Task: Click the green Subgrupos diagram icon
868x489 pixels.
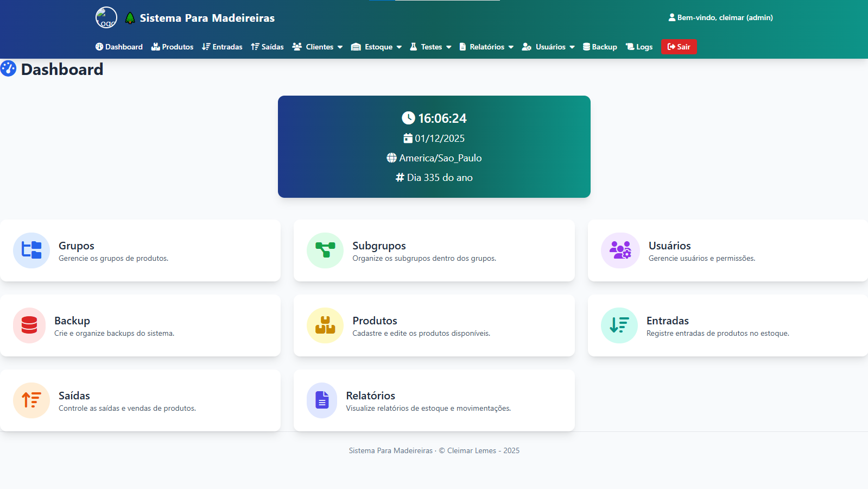Action: click(325, 250)
